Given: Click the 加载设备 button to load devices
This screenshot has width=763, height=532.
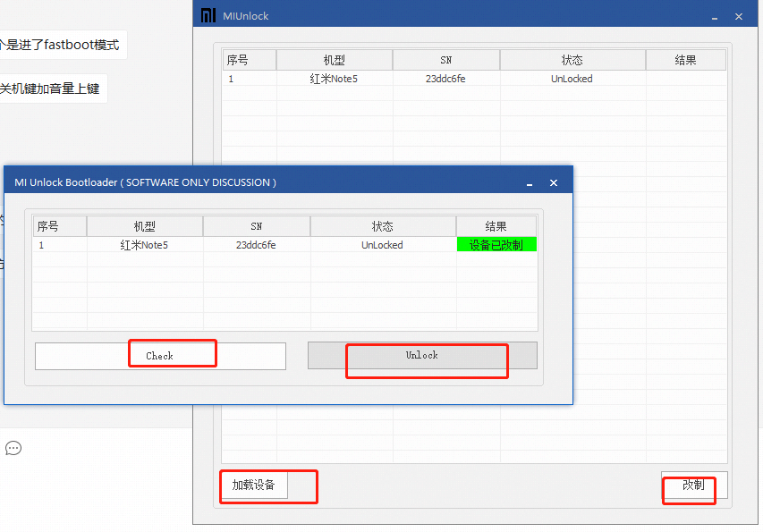Looking at the screenshot, I should 254,486.
